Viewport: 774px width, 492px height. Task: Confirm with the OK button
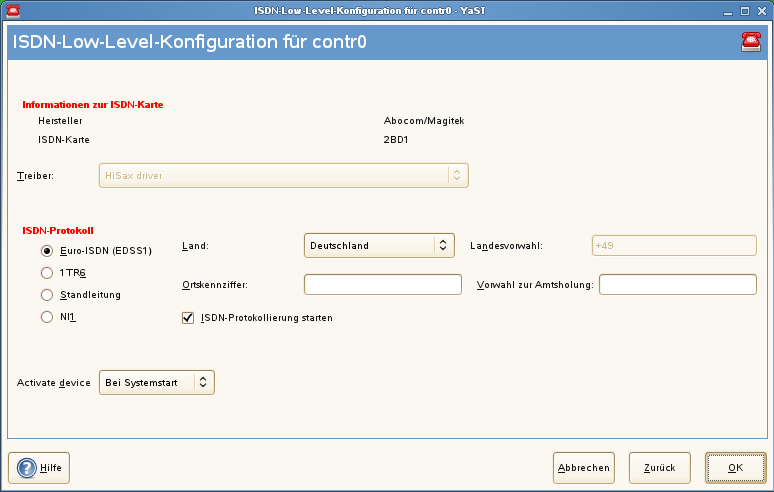click(735, 468)
